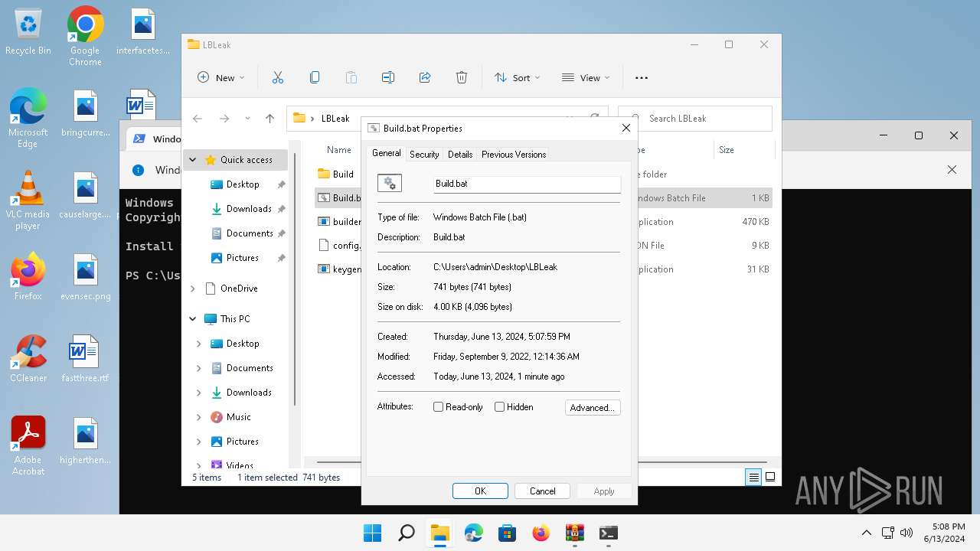Click the Rename icon in Explorer toolbar

[x=388, y=77]
